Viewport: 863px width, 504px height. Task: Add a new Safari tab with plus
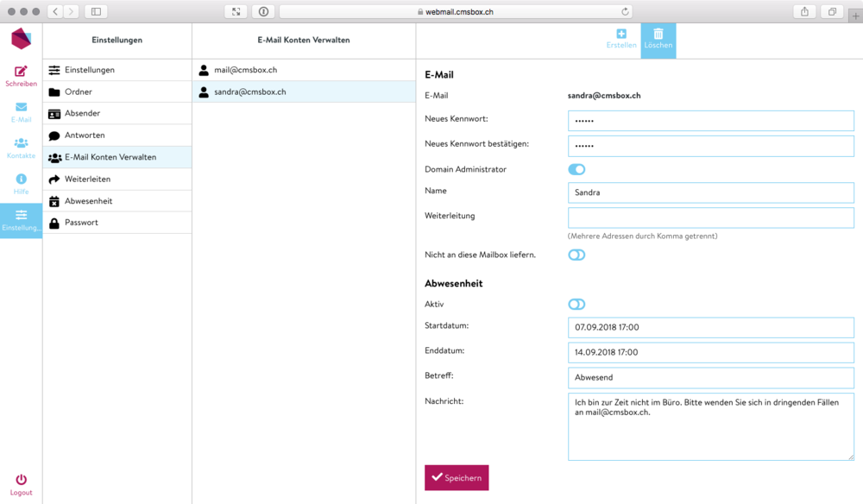(855, 16)
